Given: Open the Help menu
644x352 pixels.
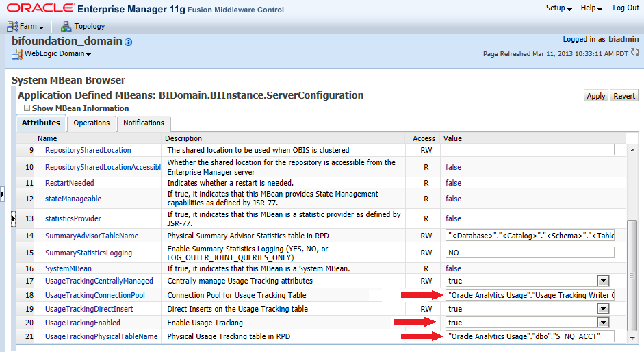Looking at the screenshot, I should tap(591, 8).
